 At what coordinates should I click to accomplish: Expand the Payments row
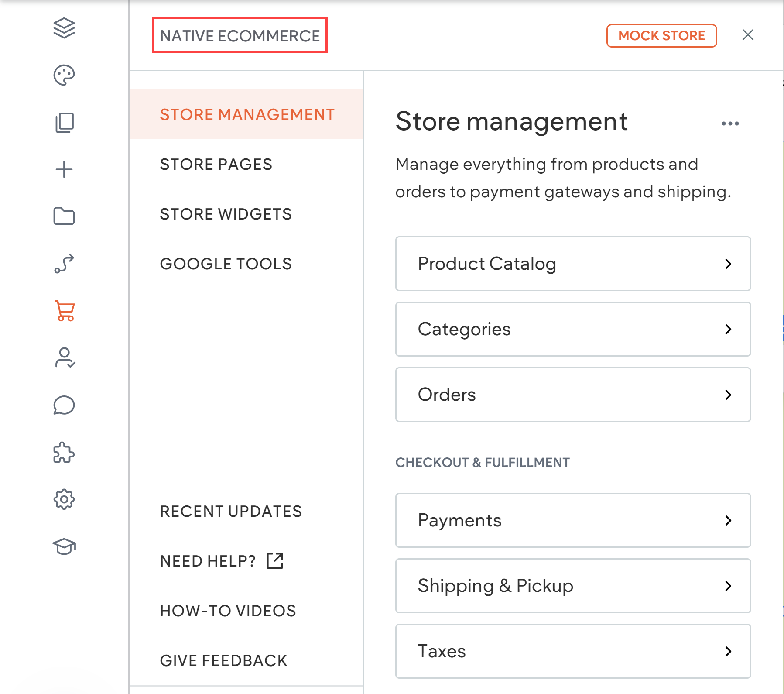(x=573, y=520)
